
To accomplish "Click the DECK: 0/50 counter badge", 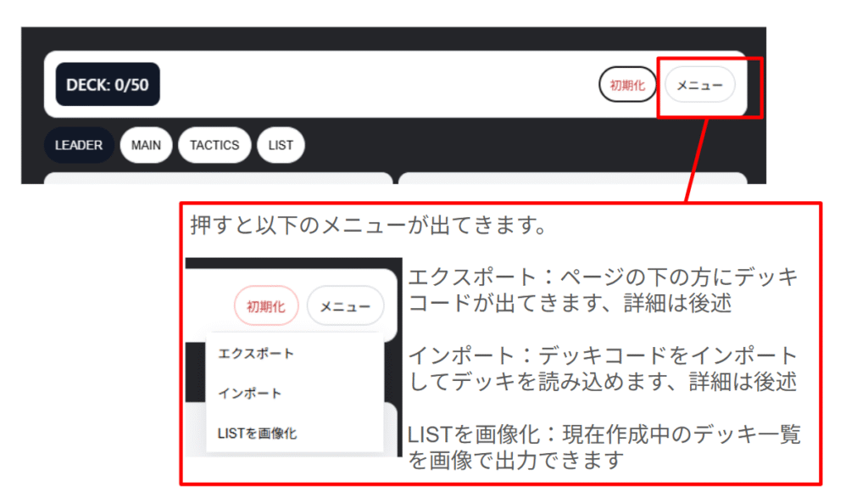I will 108,84.
